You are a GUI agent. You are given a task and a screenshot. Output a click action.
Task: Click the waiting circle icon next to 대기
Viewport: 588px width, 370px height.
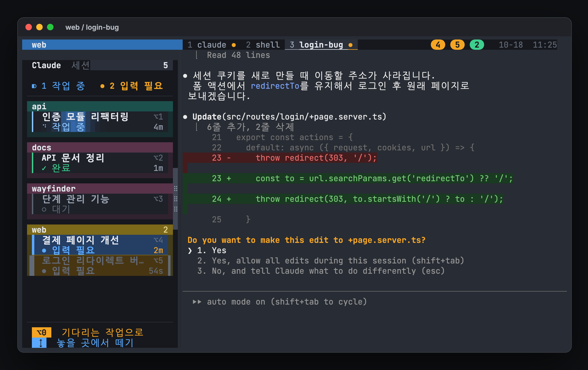[44, 209]
